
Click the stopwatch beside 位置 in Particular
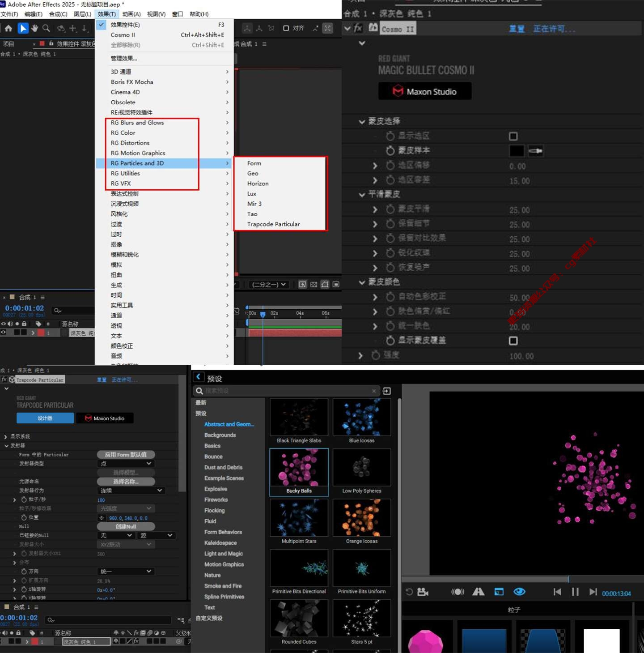(24, 517)
